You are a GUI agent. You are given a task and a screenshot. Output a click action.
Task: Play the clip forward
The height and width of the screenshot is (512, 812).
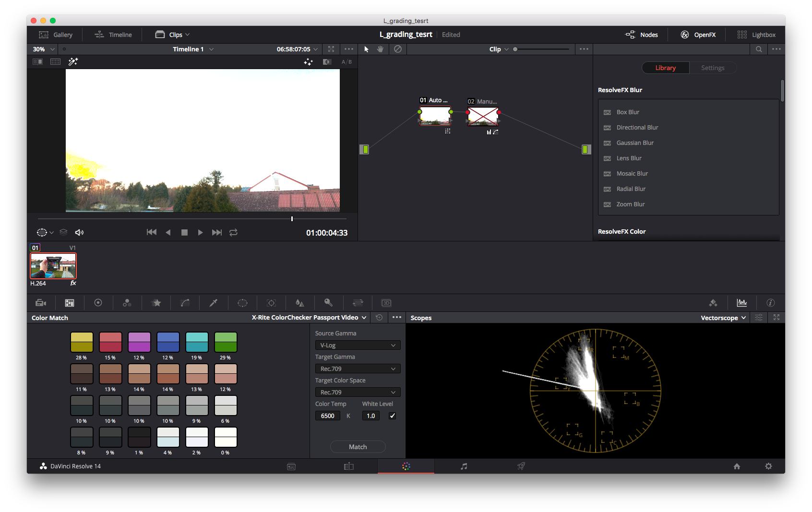point(201,232)
